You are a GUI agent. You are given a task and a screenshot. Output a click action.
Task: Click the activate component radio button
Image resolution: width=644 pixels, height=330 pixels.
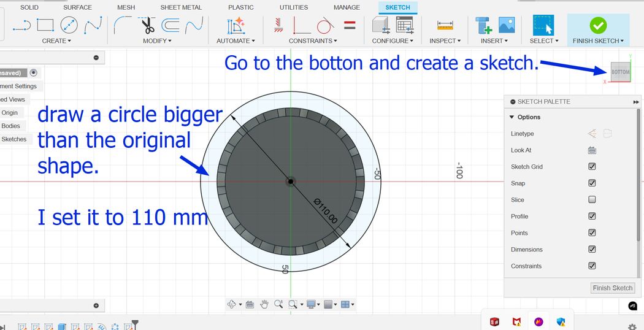point(34,73)
